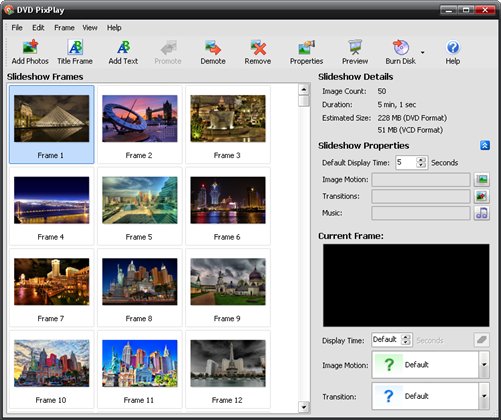Click the frame Display Time field

pyautogui.click(x=387, y=340)
